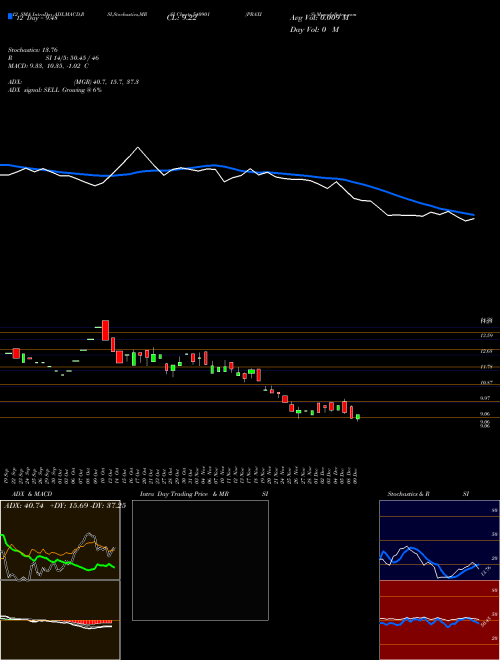Click the blue 12-day SMA legend square

point(10,17)
